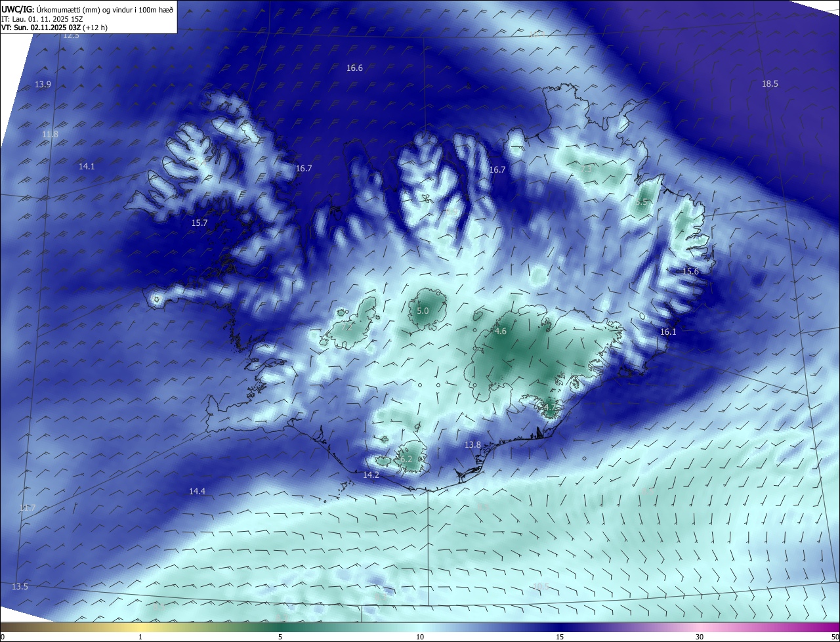Click the 15 tick on the color scale
840x642 pixels.
point(560,637)
